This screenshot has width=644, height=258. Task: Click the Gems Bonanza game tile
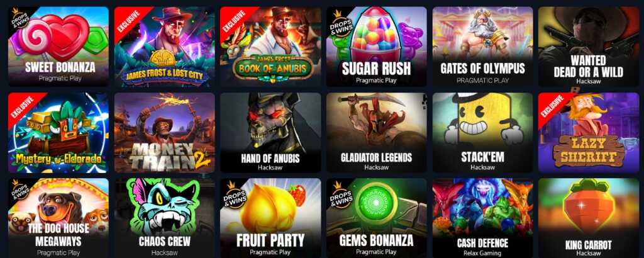[377, 218]
